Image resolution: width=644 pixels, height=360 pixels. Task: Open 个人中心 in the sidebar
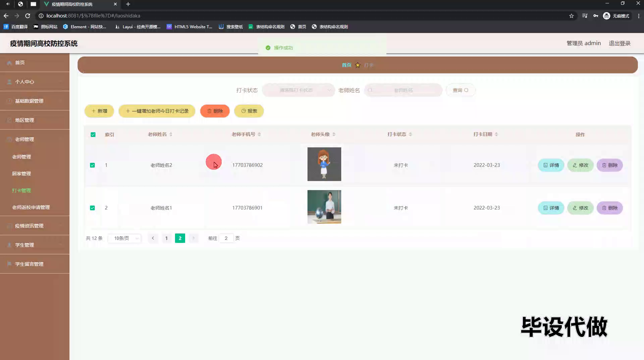pos(35,82)
